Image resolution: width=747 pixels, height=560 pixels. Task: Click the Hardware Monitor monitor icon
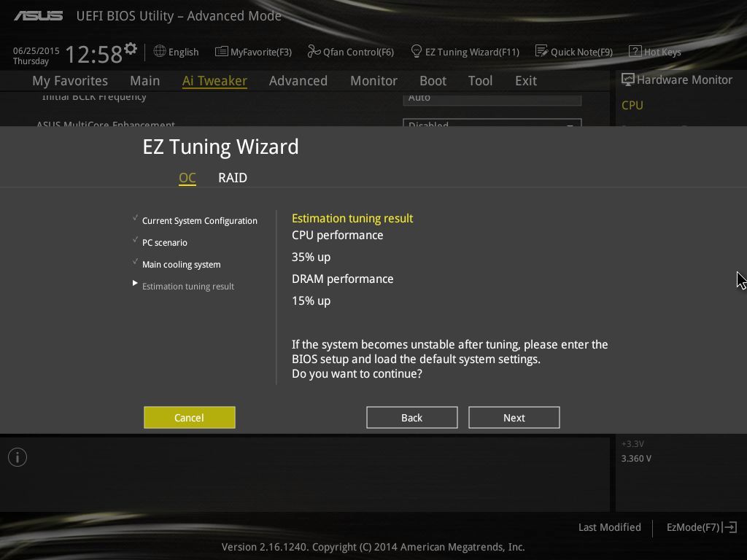627,79
